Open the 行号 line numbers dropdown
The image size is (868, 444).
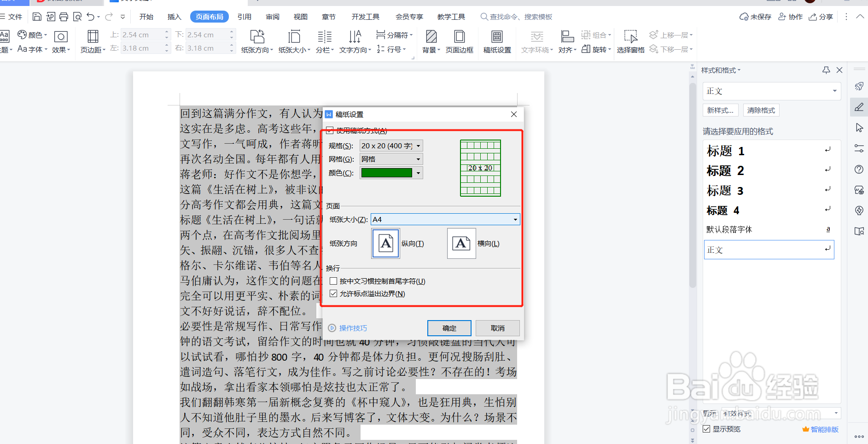pos(391,49)
